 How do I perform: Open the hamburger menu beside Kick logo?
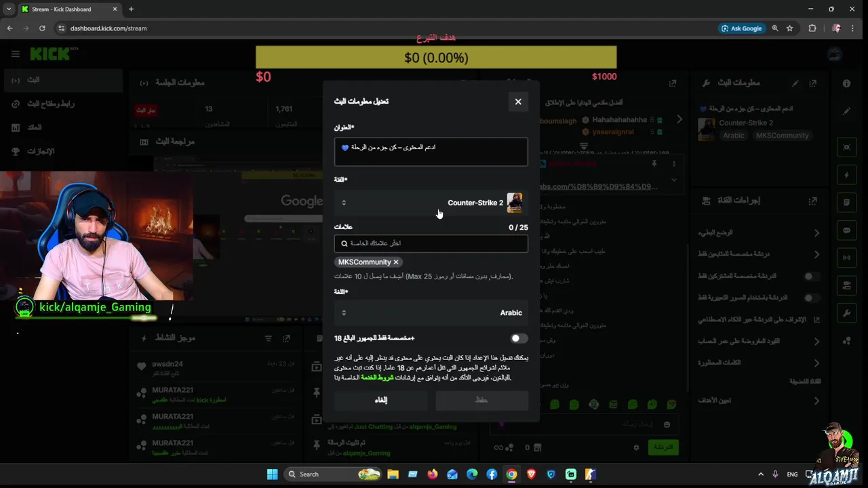coord(15,54)
